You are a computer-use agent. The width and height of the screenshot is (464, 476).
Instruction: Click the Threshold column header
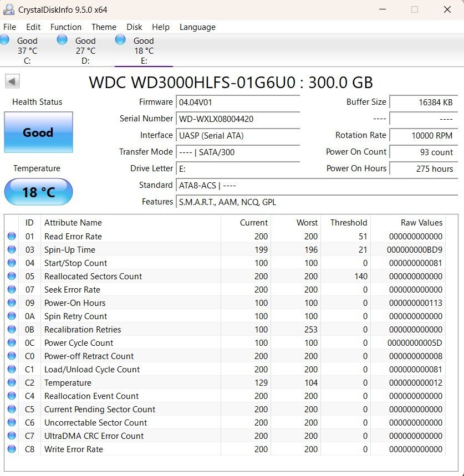pos(345,223)
